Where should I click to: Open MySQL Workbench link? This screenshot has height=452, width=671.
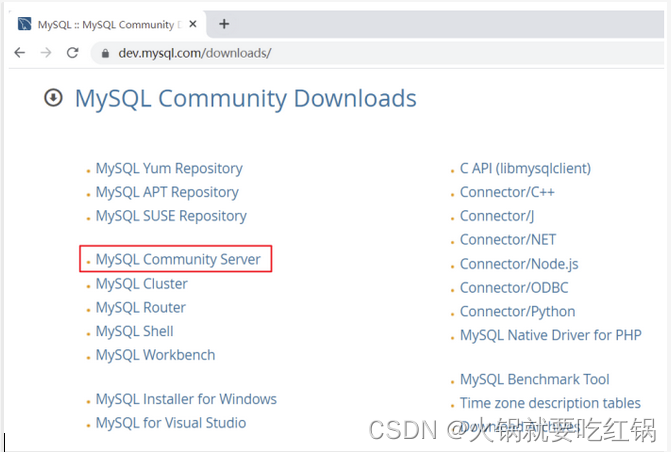pyautogui.click(x=155, y=355)
